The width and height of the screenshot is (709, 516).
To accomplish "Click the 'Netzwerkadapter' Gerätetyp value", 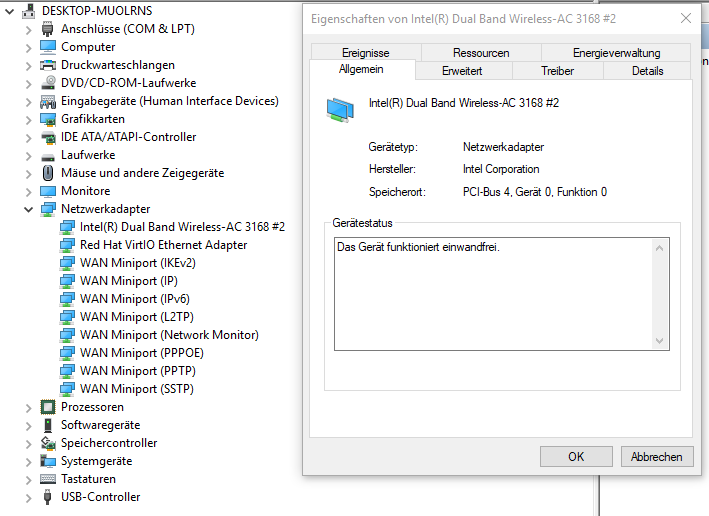I will pyautogui.click(x=503, y=147).
